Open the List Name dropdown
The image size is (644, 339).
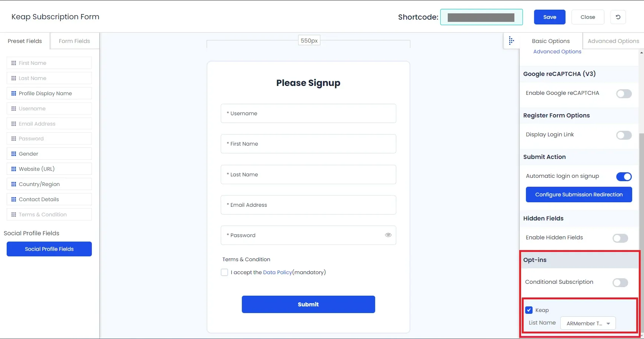pos(588,323)
